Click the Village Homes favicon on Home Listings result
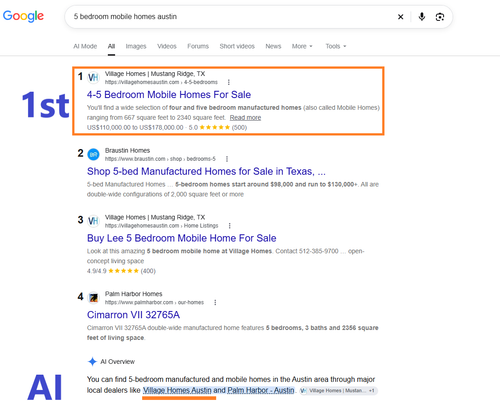Screen dimensions: 500x405 [x=93, y=221]
